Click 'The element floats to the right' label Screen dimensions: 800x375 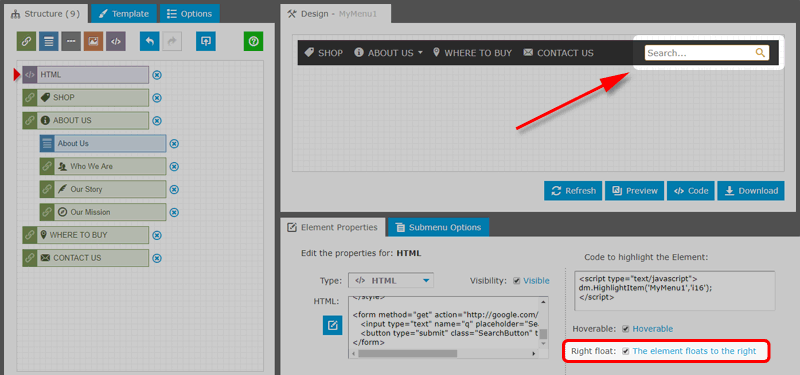(694, 351)
